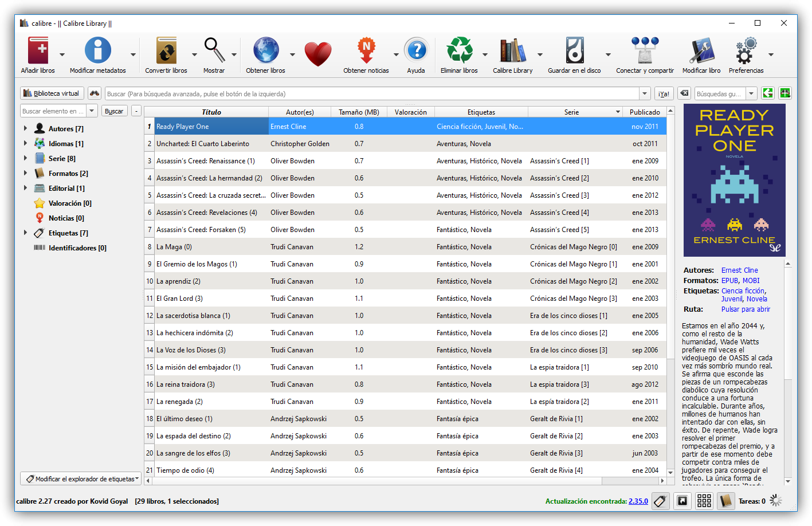Expand the Serie tree category

coord(25,158)
